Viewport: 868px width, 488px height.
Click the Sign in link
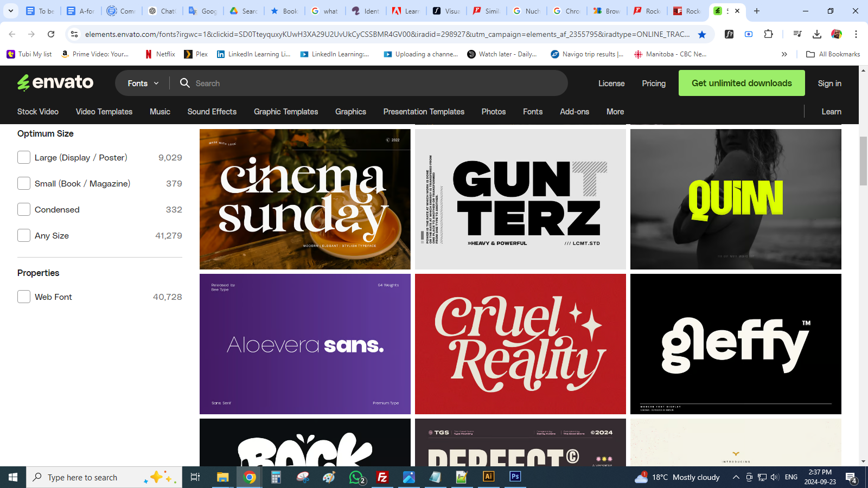point(829,84)
